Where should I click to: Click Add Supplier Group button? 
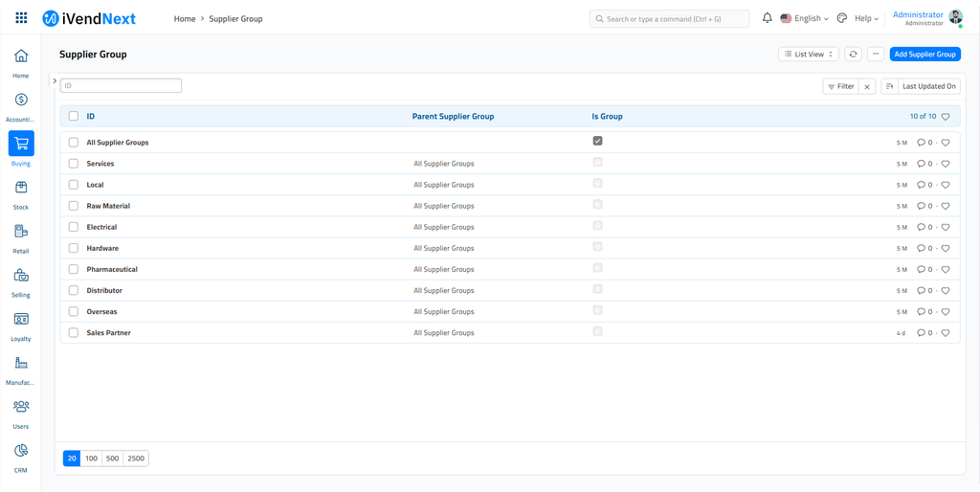925,55
